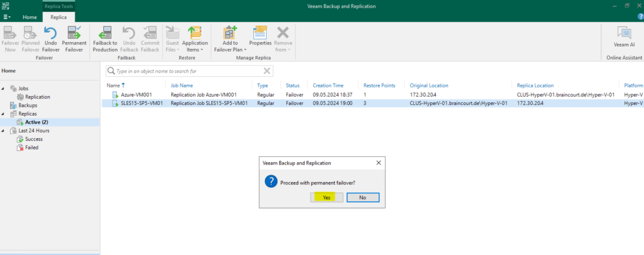Click creation time 09.05.2024 18:37

[332, 95]
